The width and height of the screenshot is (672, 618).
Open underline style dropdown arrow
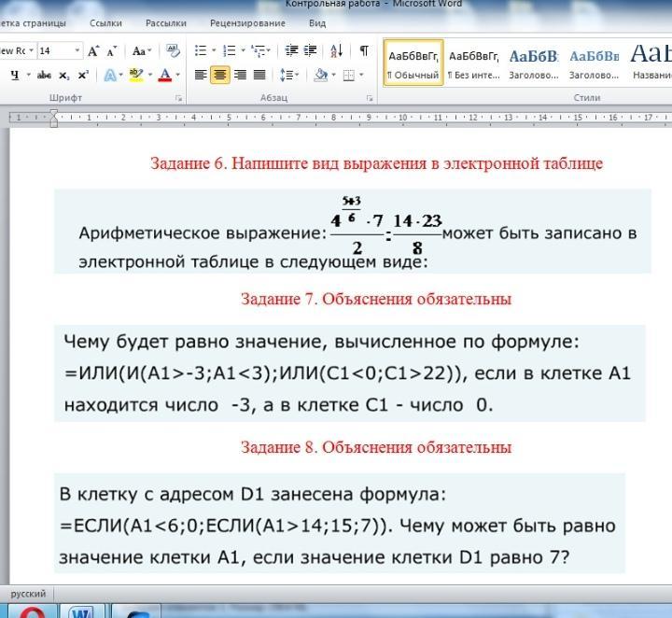coord(28,75)
